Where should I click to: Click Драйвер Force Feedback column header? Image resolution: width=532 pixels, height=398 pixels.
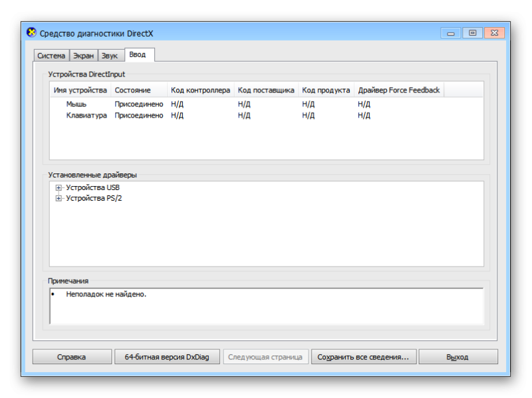coord(399,90)
